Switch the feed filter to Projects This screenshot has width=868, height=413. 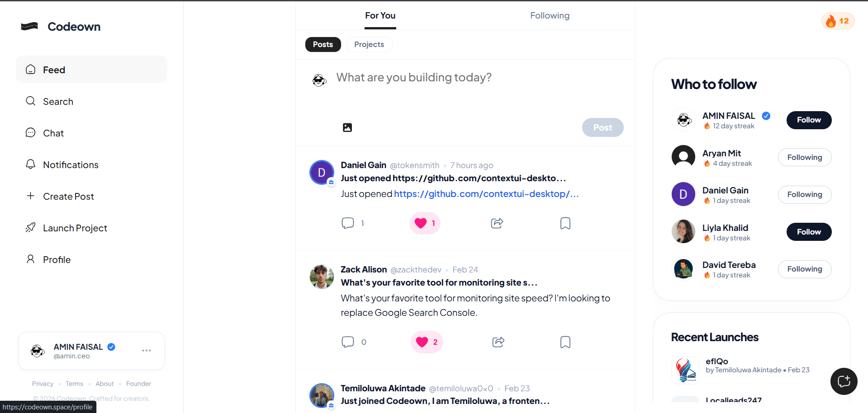click(x=369, y=44)
